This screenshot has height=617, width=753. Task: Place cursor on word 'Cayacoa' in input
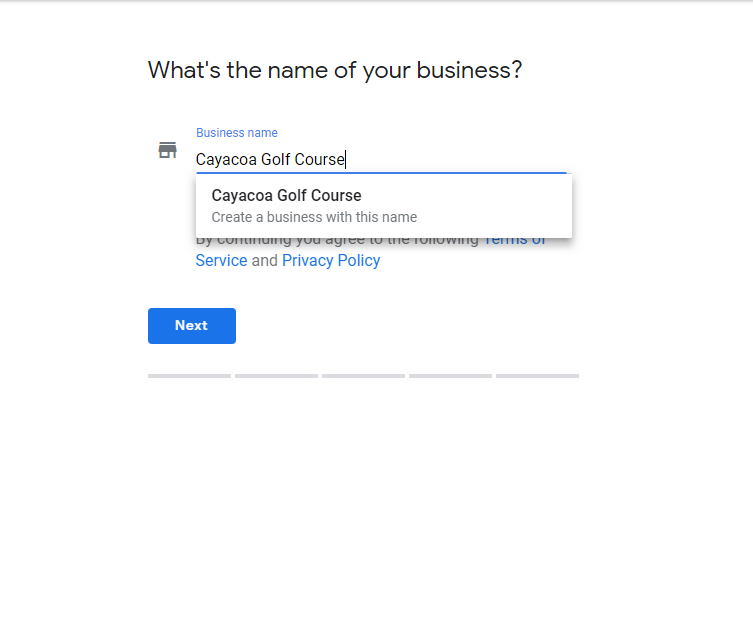[x=226, y=159]
